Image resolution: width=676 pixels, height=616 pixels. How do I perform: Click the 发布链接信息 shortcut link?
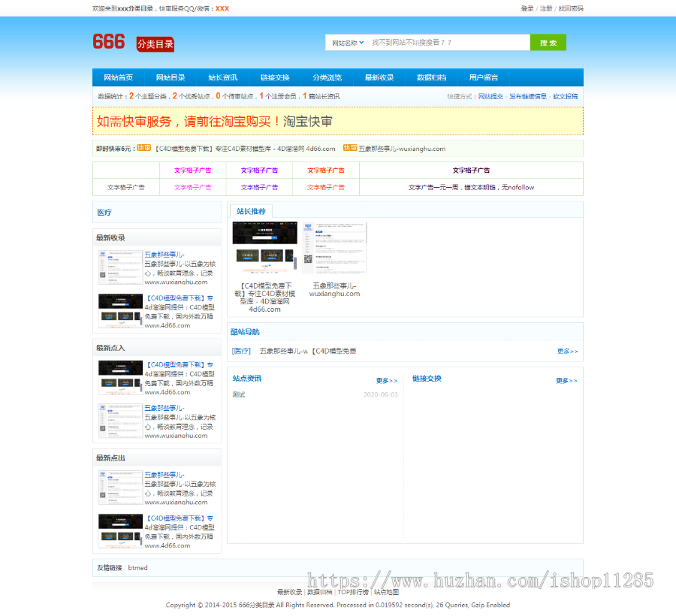pos(528,97)
